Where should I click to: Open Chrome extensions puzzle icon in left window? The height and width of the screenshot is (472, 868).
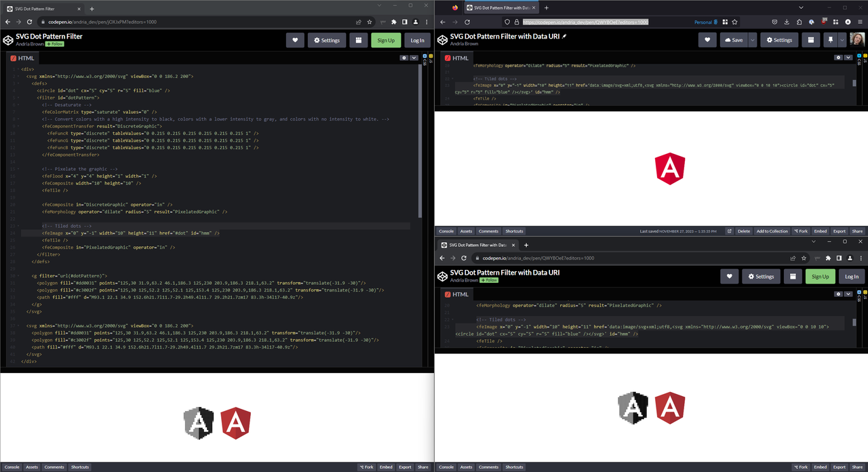click(394, 22)
